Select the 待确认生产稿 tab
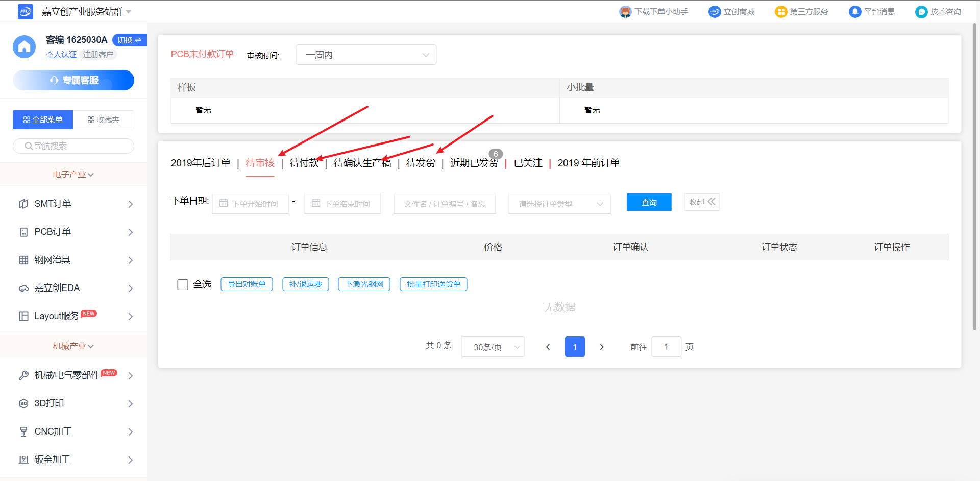This screenshot has height=481, width=980. click(362, 163)
